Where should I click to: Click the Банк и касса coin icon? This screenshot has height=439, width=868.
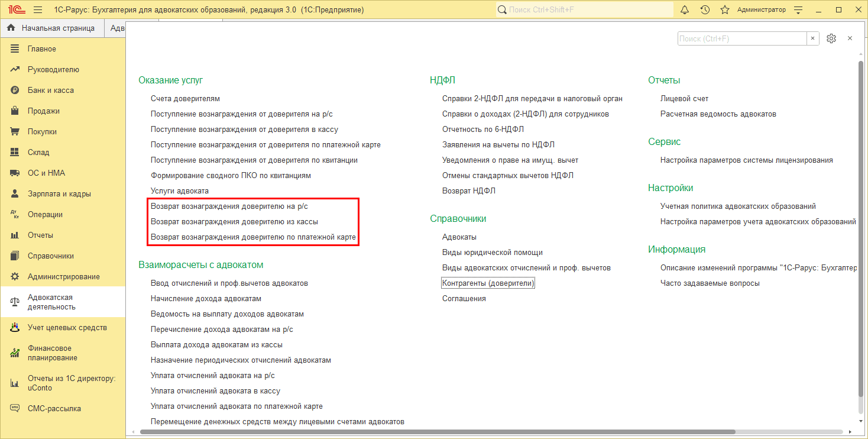[15, 90]
